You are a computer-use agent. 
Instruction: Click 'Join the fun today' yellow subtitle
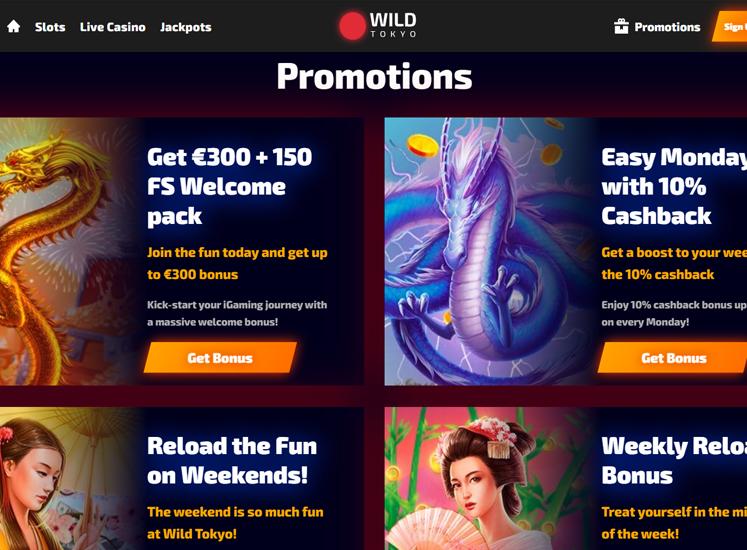(x=237, y=263)
